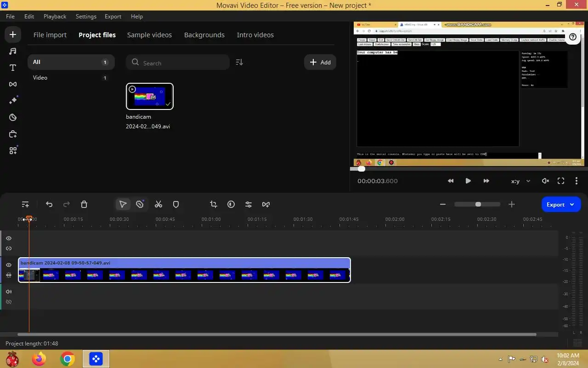
Task: Play the preview video
Action: 468,181
